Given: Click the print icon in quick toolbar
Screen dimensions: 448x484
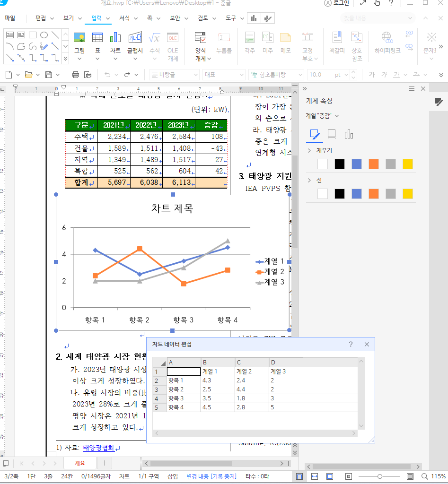Looking at the screenshot, I should [x=76, y=75].
